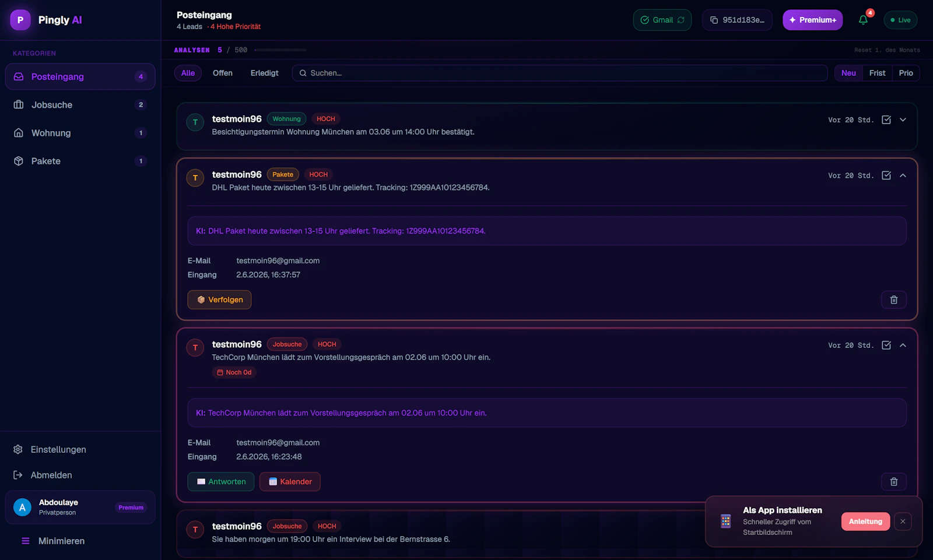The image size is (933, 560).
Task: Click the Pingly AI logo icon
Action: tap(20, 20)
